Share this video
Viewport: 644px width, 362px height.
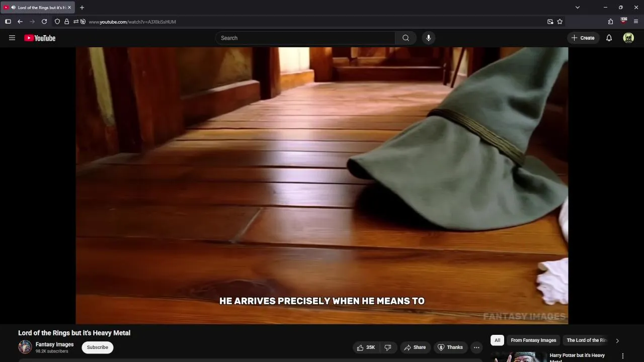click(x=415, y=347)
